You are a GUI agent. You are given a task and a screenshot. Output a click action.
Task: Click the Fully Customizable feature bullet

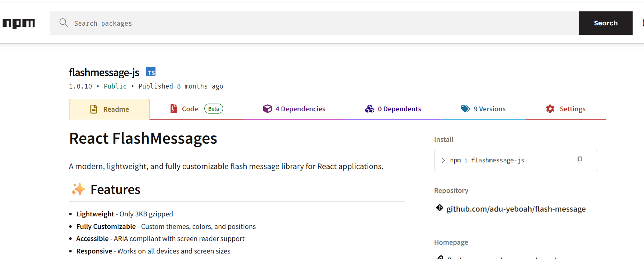166,226
